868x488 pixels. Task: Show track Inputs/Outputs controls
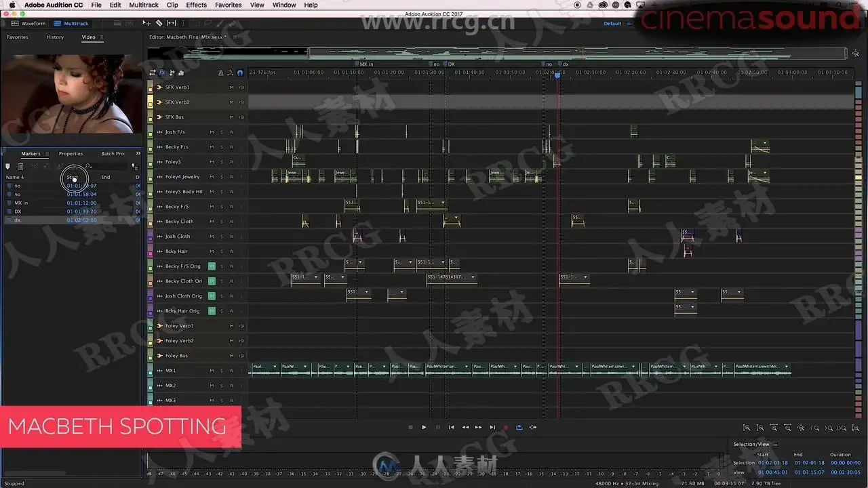153,73
